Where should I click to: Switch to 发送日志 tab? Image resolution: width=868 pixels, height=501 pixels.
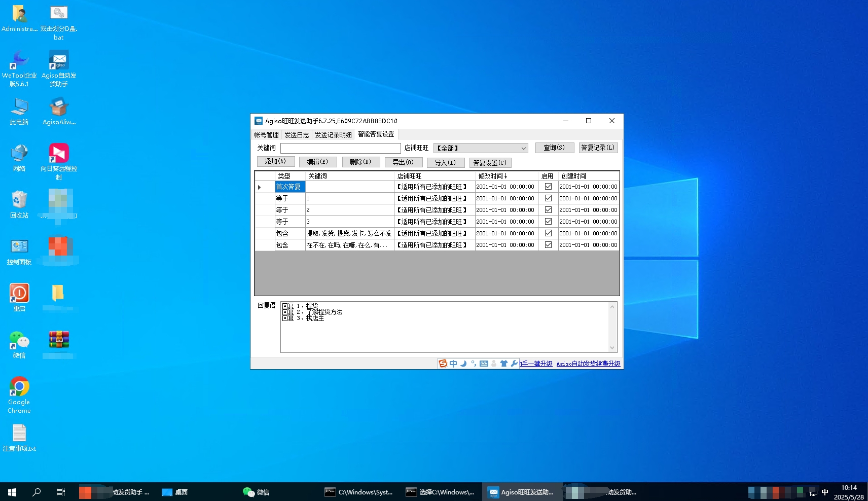(x=297, y=135)
